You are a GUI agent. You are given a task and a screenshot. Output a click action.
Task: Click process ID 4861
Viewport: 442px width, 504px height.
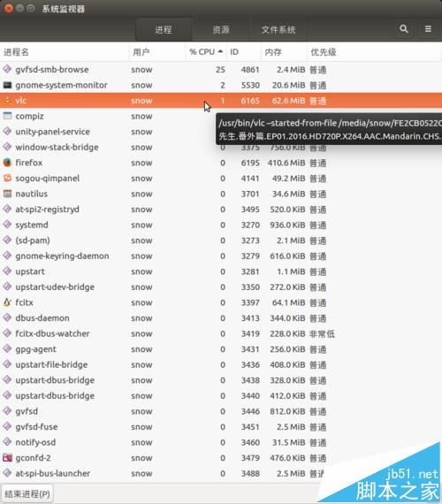tap(250, 70)
